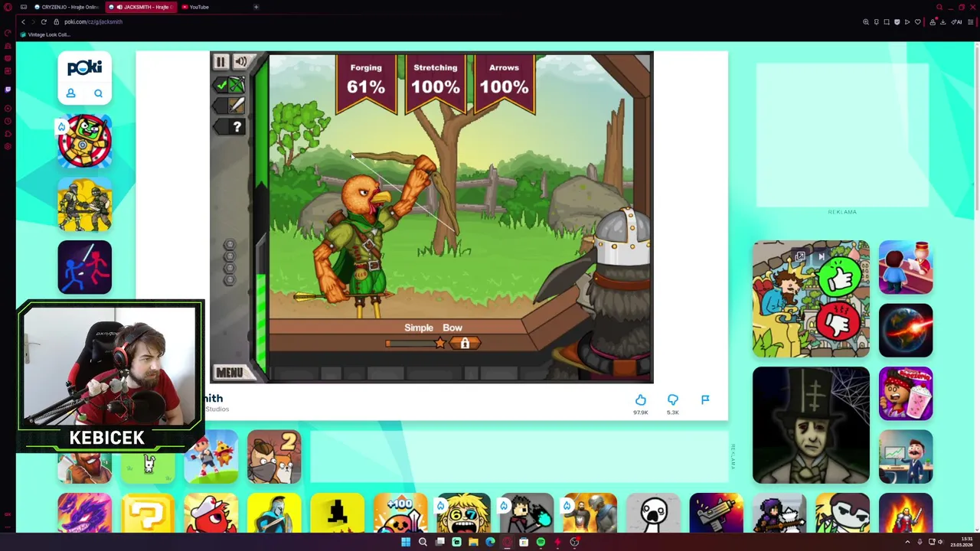Click the padlock on the bow progress bar

click(x=465, y=344)
